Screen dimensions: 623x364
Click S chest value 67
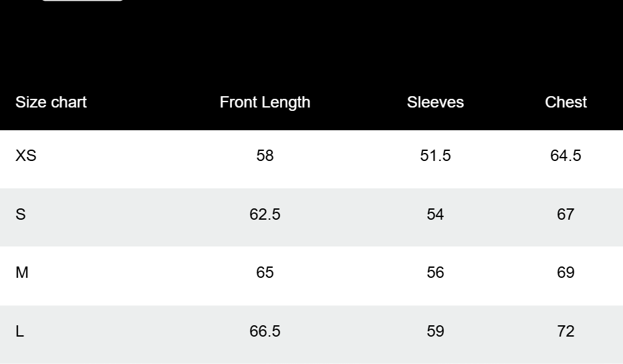click(566, 214)
